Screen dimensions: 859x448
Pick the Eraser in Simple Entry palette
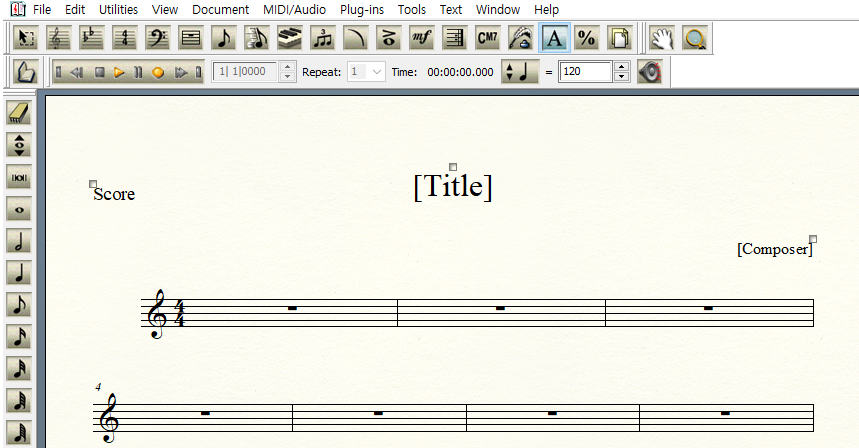[x=19, y=113]
